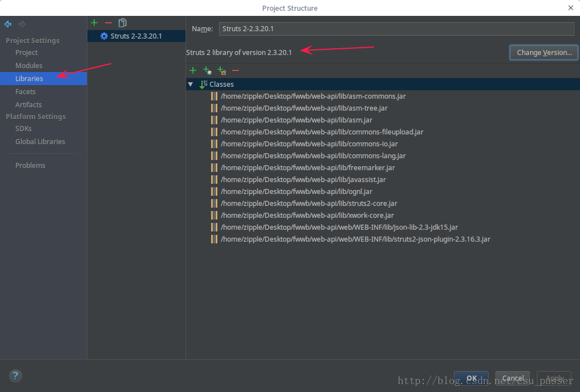Select the commons-io.jar entry
Image resolution: width=580 pixels, height=392 pixels.
click(x=309, y=144)
